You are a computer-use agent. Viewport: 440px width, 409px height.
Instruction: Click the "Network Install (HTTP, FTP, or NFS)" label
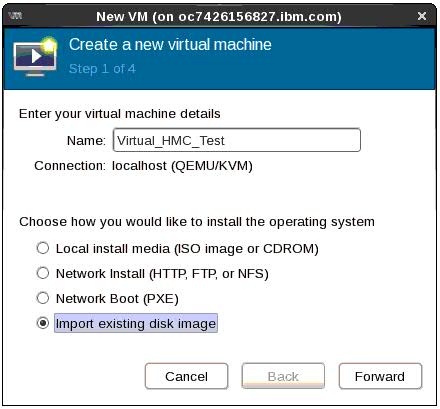tap(162, 274)
